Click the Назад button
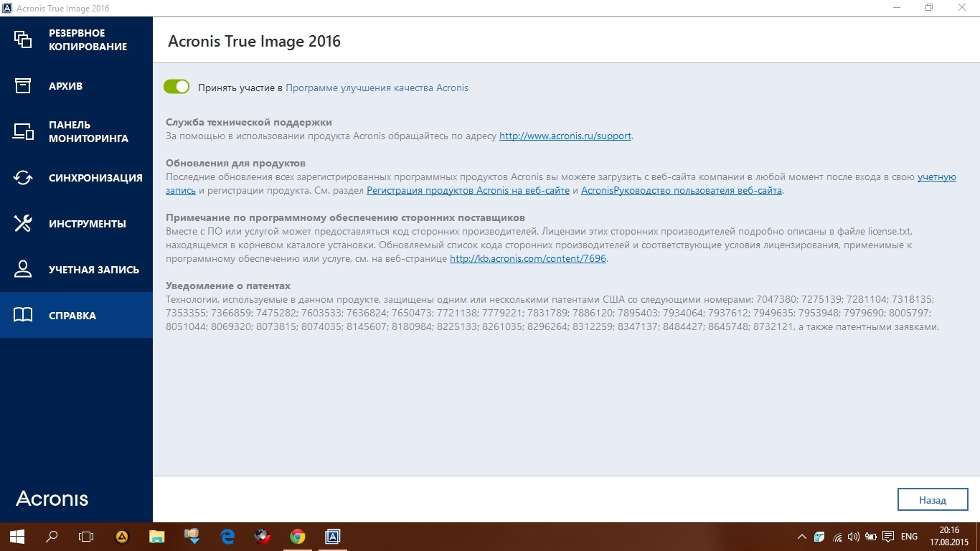The height and width of the screenshot is (551, 980). [x=933, y=499]
